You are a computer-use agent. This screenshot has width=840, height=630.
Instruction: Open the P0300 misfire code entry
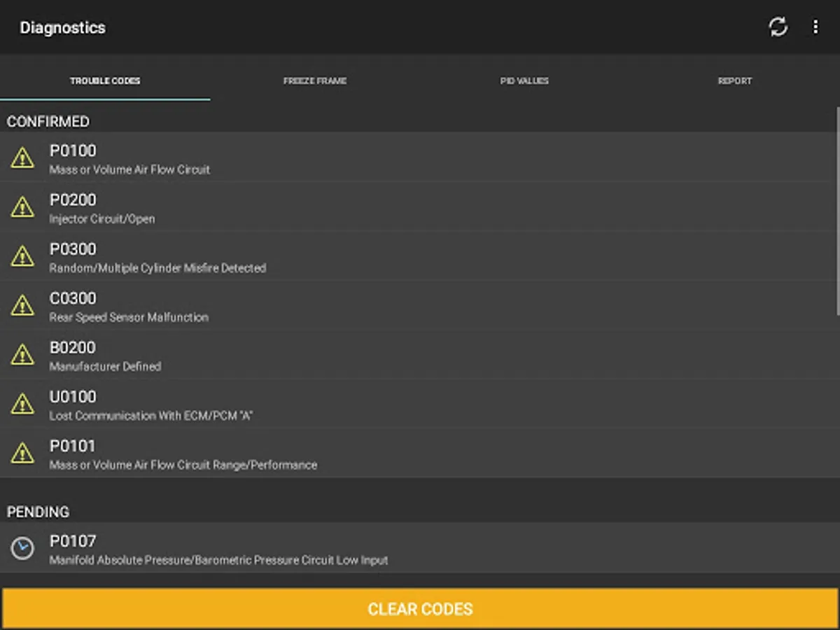pyautogui.click(x=418, y=256)
